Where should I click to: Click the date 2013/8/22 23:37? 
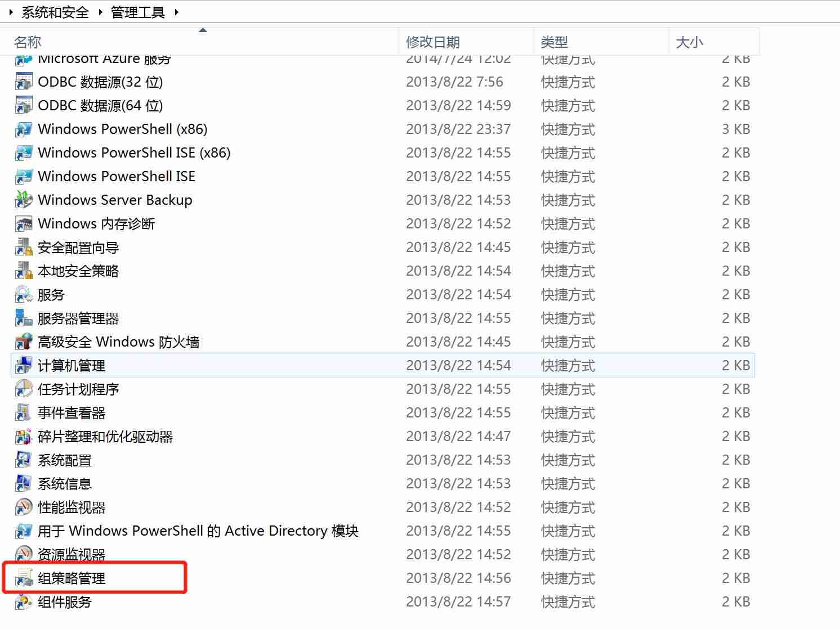point(458,129)
